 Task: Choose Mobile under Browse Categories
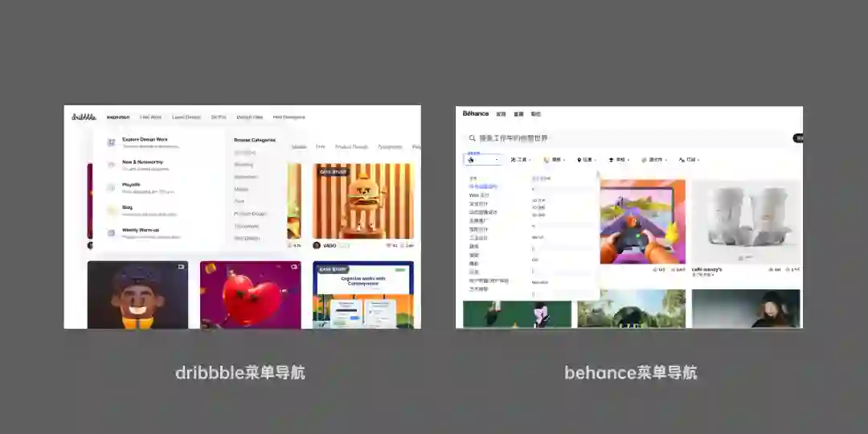(241, 190)
